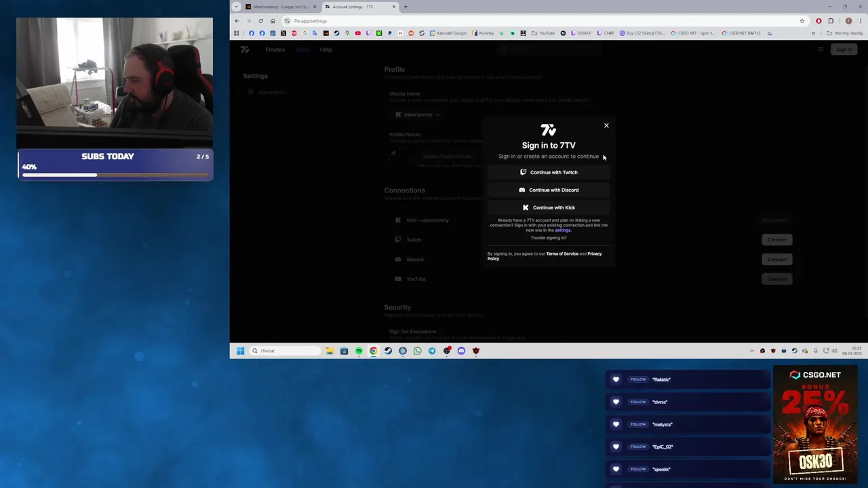Continue with Discord sign-in

coord(549,190)
